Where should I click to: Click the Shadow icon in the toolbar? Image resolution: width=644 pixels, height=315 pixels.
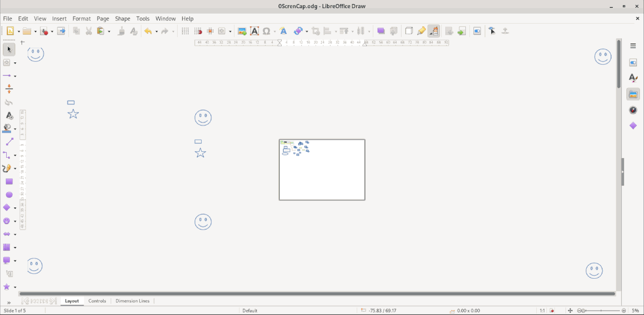[x=381, y=31]
